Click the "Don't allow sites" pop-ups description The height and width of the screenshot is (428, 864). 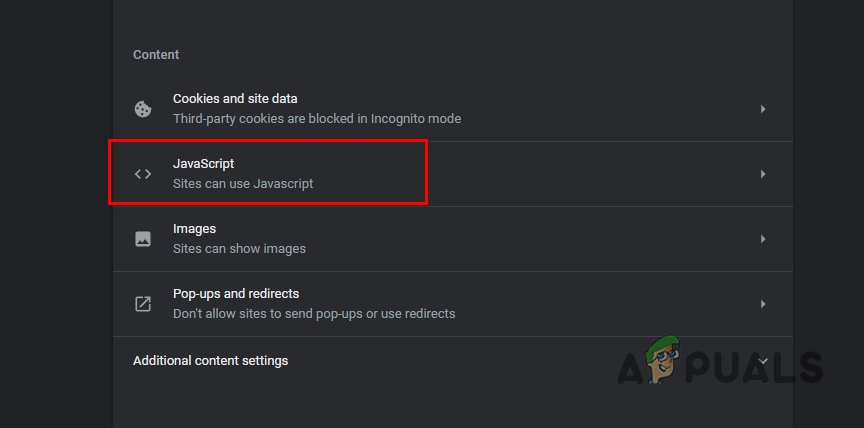(x=314, y=314)
